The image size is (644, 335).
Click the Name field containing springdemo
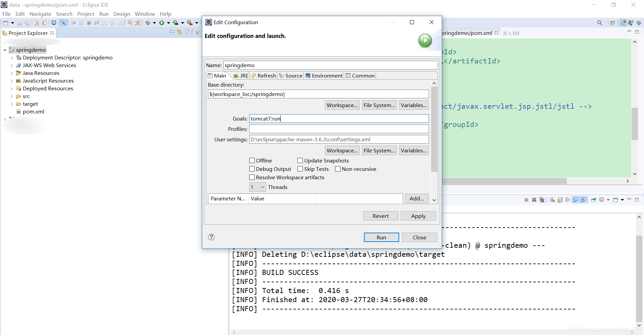click(330, 65)
